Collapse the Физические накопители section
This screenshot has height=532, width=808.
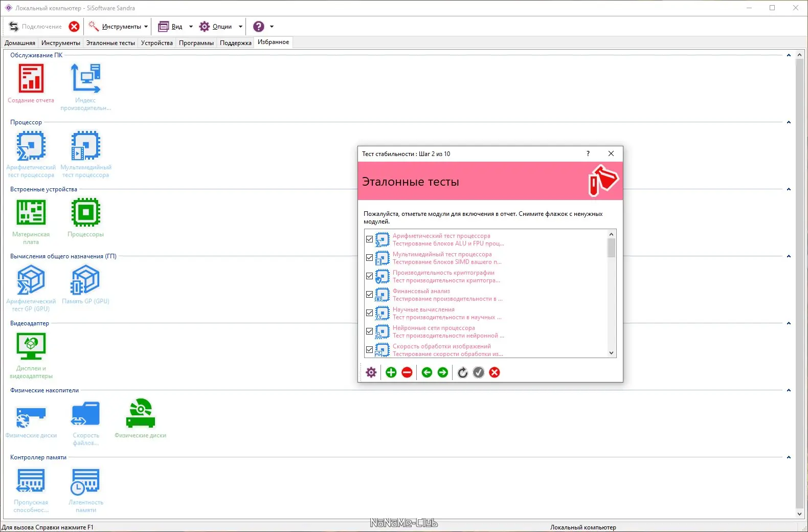[789, 390]
